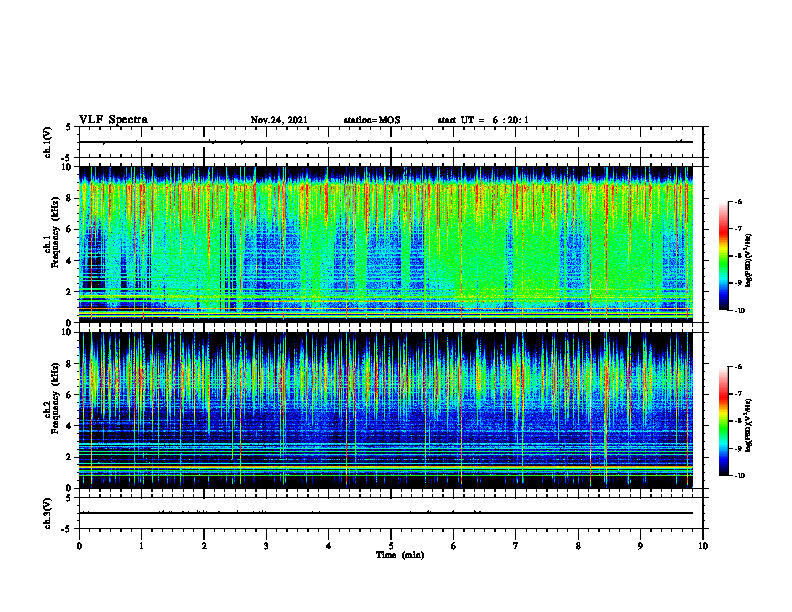
Task: Click the ch.2 spectrogram panel
Action: click(x=391, y=410)
